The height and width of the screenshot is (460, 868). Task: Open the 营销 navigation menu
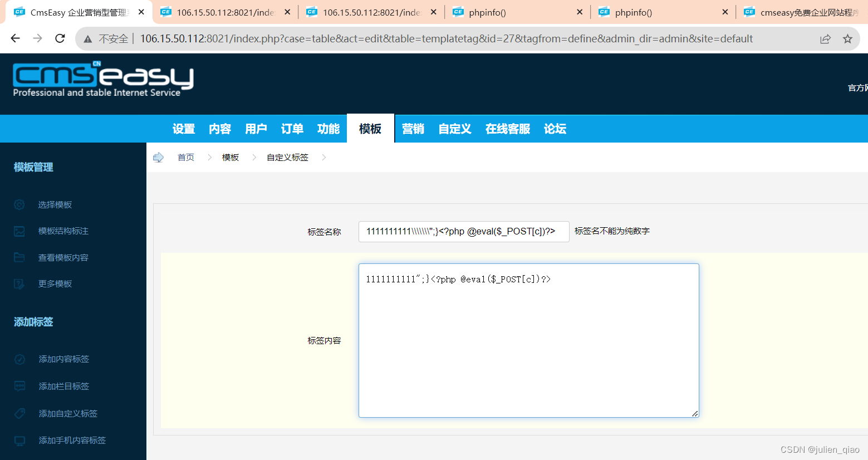click(413, 129)
